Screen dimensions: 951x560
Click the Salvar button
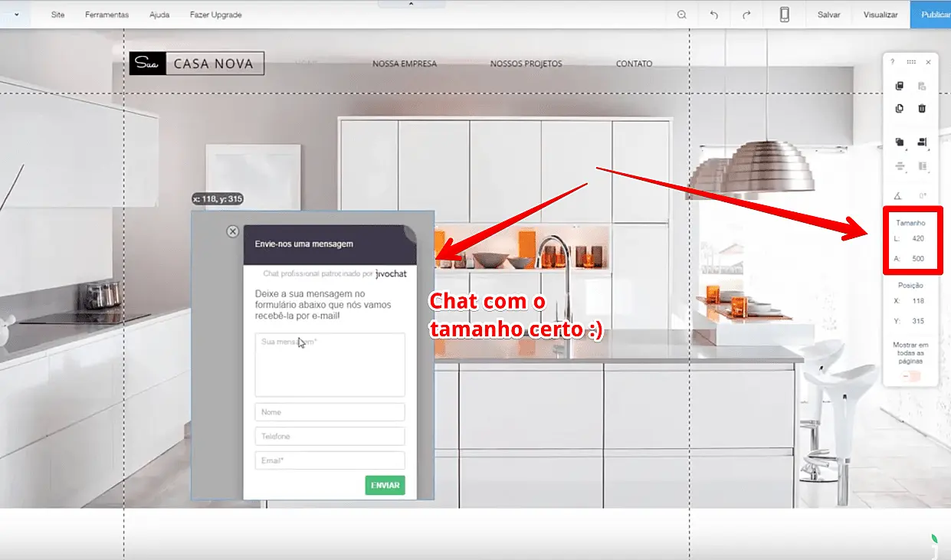(x=828, y=15)
